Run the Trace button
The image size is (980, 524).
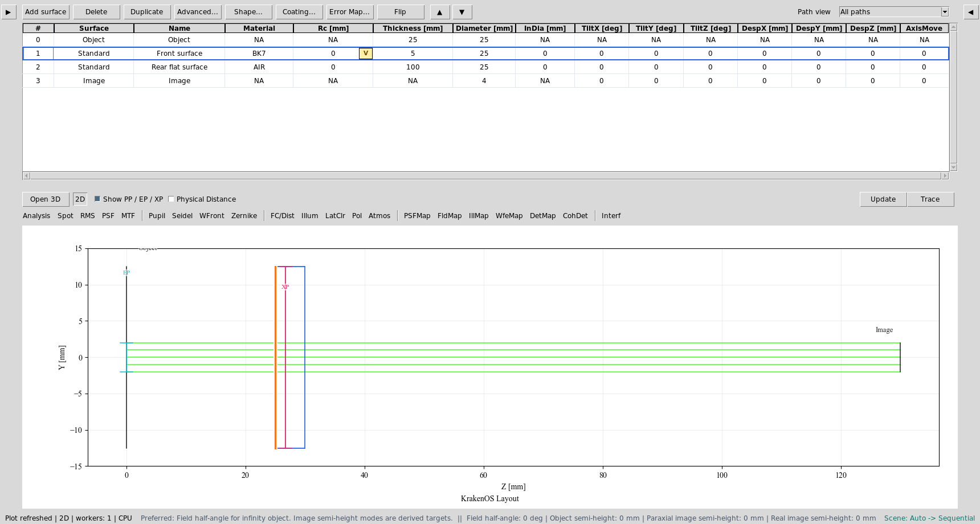pos(930,199)
